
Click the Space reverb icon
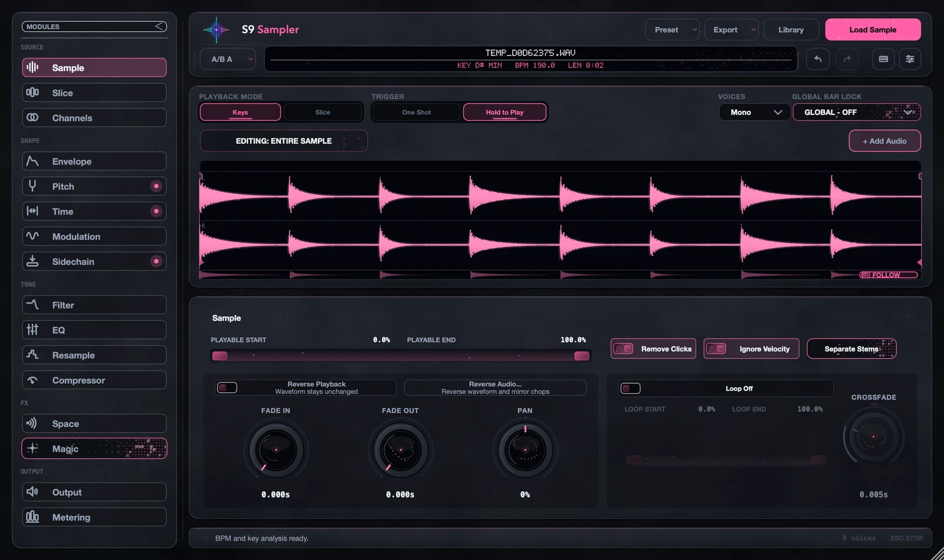(x=31, y=423)
